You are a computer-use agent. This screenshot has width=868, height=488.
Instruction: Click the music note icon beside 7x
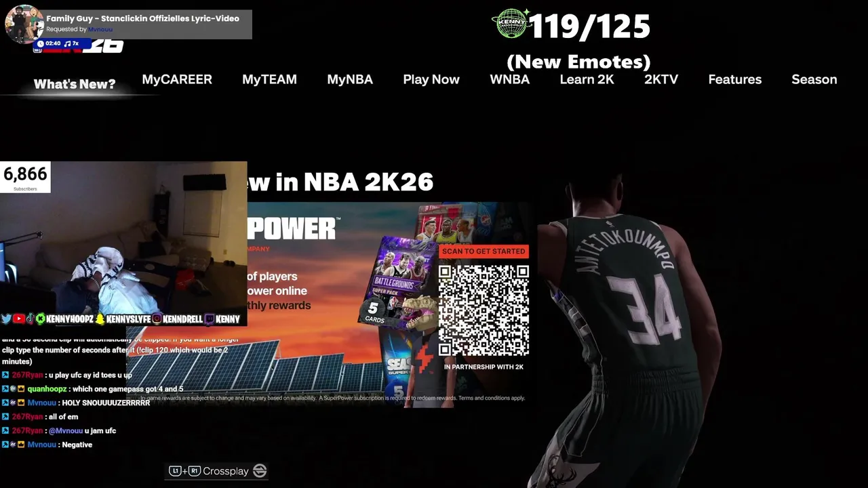67,43
